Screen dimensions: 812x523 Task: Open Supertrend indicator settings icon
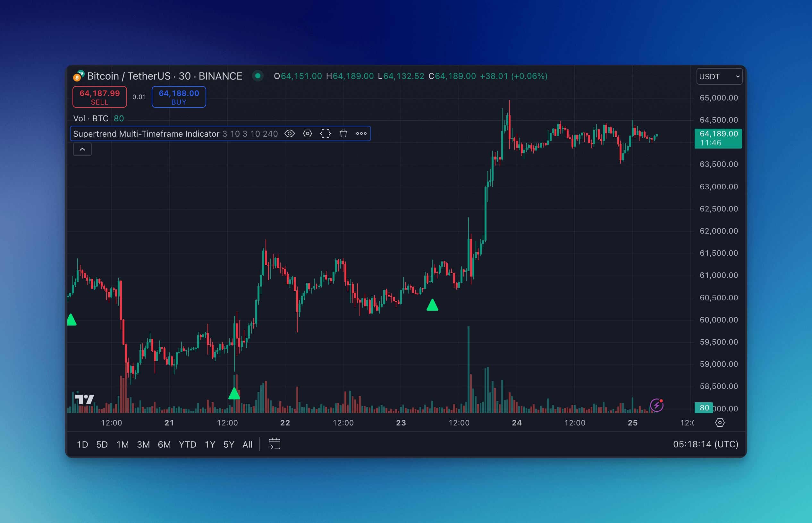(307, 134)
